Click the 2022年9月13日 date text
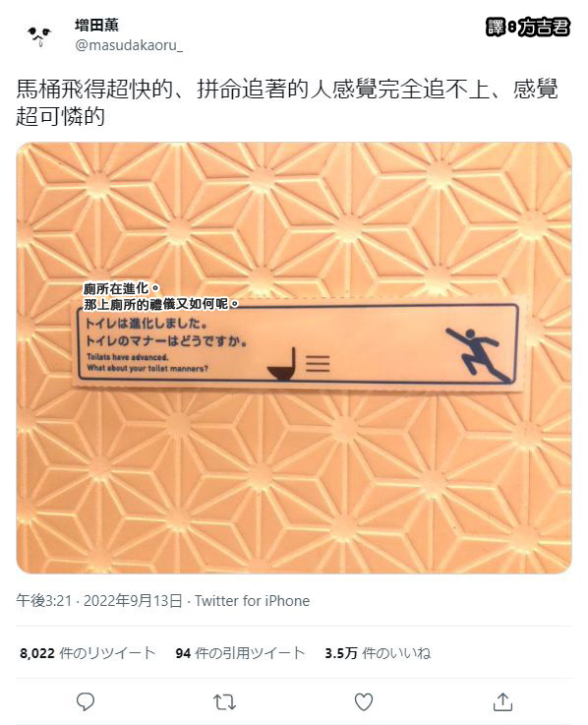This screenshot has height=725, width=588. point(133,601)
